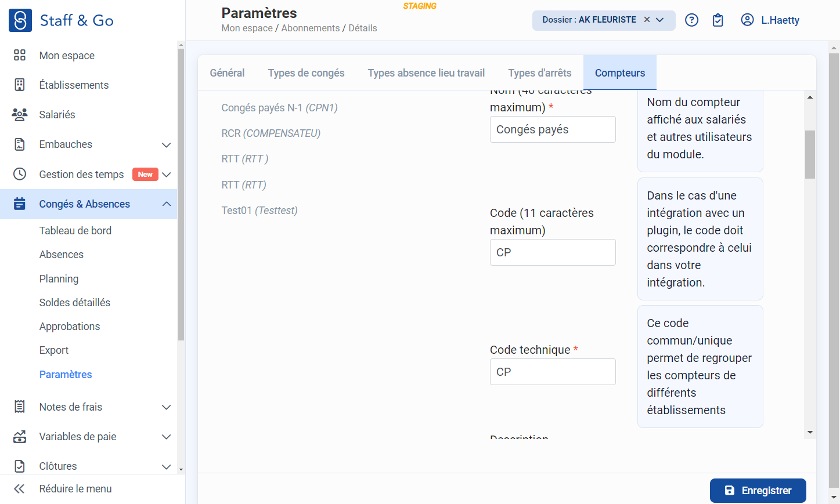Select the Compteurs tab
This screenshot has width=840, height=504.
620,73
